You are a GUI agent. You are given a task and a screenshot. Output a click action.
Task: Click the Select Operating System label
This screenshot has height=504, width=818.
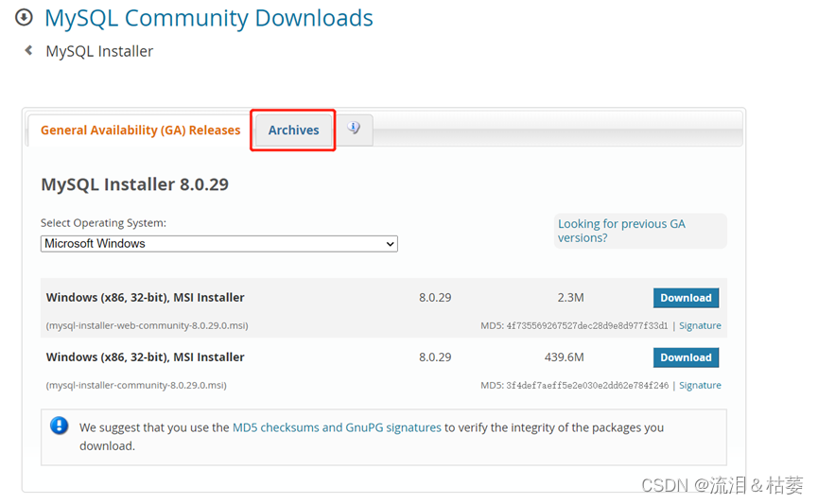tap(103, 223)
